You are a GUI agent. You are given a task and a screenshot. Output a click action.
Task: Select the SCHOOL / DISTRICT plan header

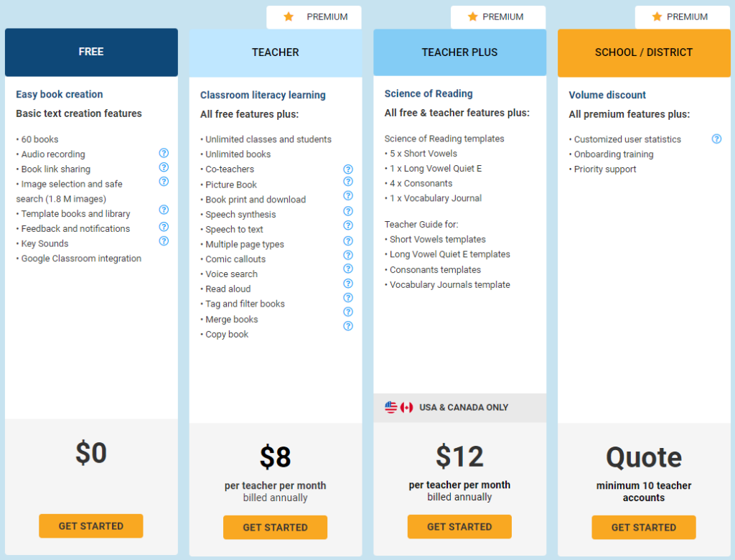coord(644,53)
